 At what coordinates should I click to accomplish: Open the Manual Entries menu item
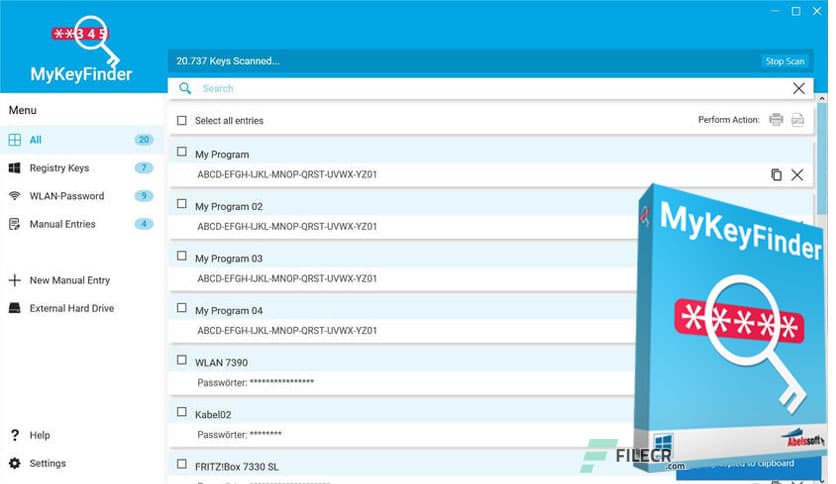(81, 224)
